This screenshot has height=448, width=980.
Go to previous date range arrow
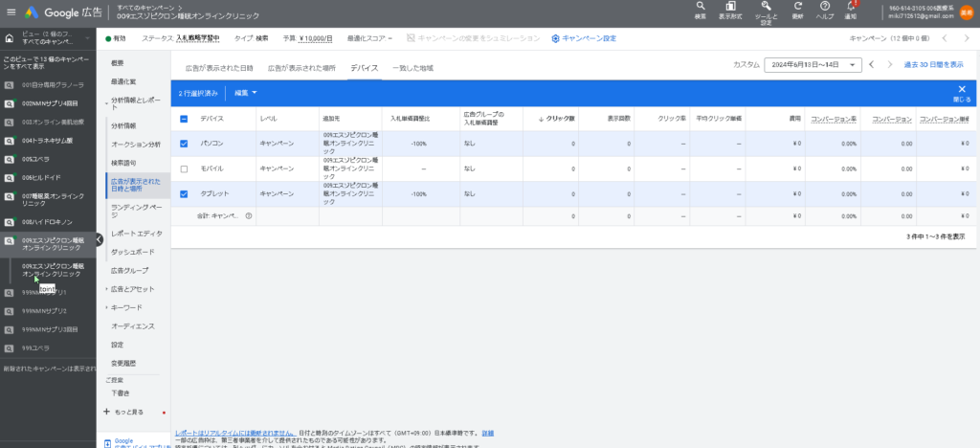(872, 64)
